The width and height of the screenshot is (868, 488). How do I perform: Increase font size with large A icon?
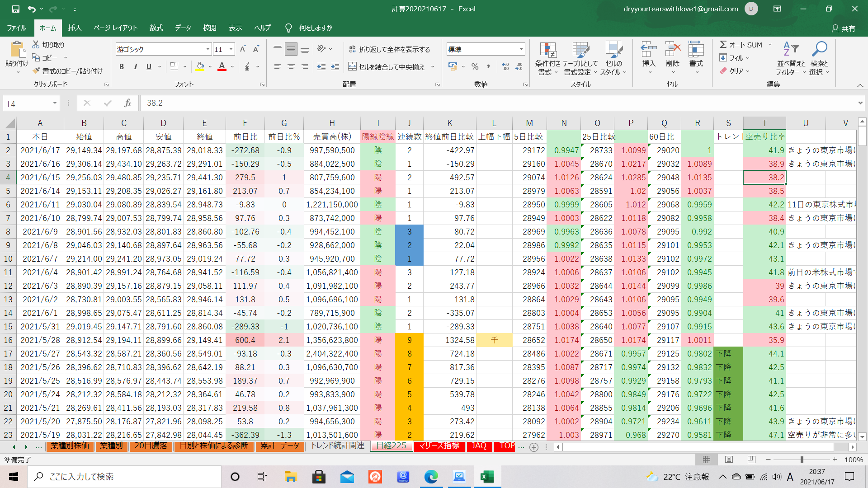click(x=243, y=49)
